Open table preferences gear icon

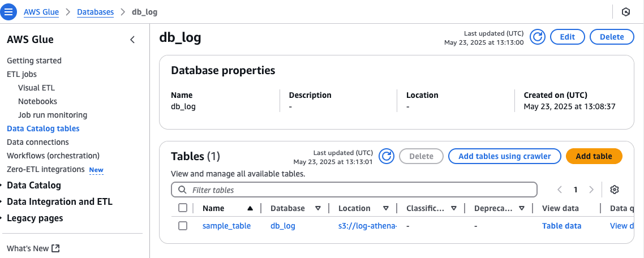[615, 190]
